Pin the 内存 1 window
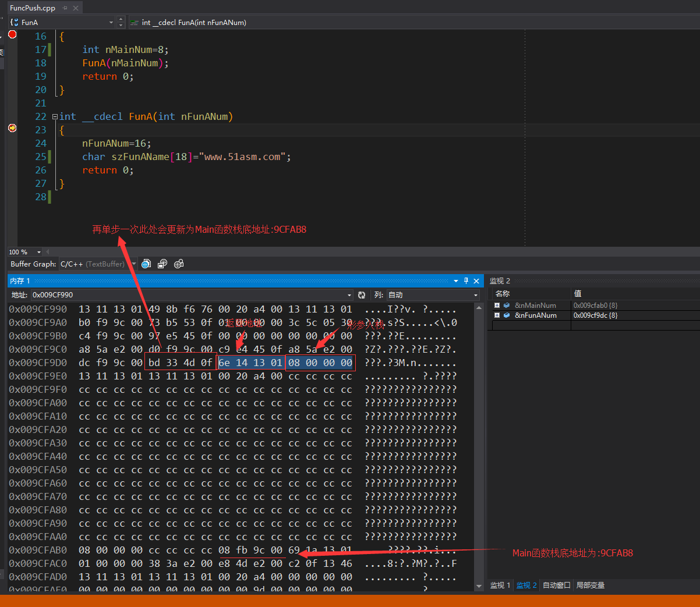The height and width of the screenshot is (607, 700). click(x=466, y=281)
